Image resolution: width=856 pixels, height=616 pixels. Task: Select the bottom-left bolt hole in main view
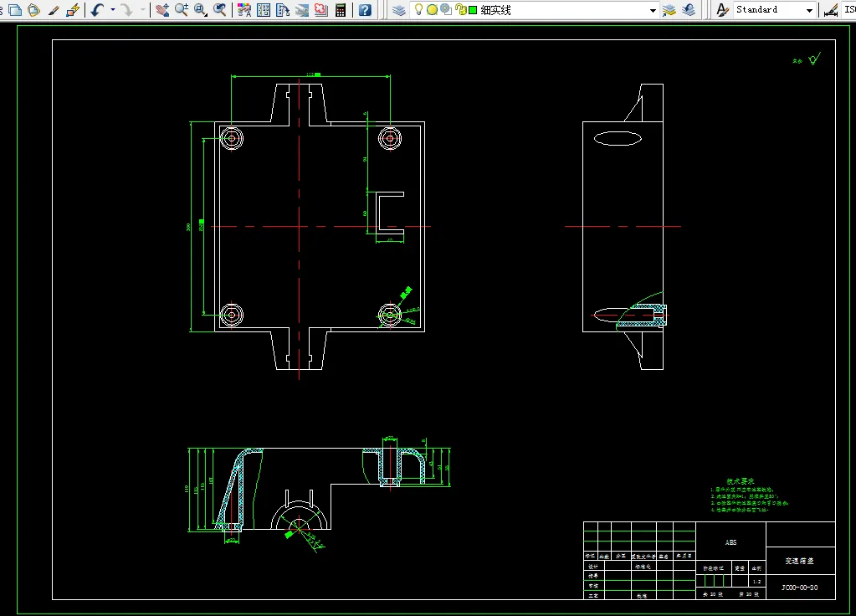(232, 315)
